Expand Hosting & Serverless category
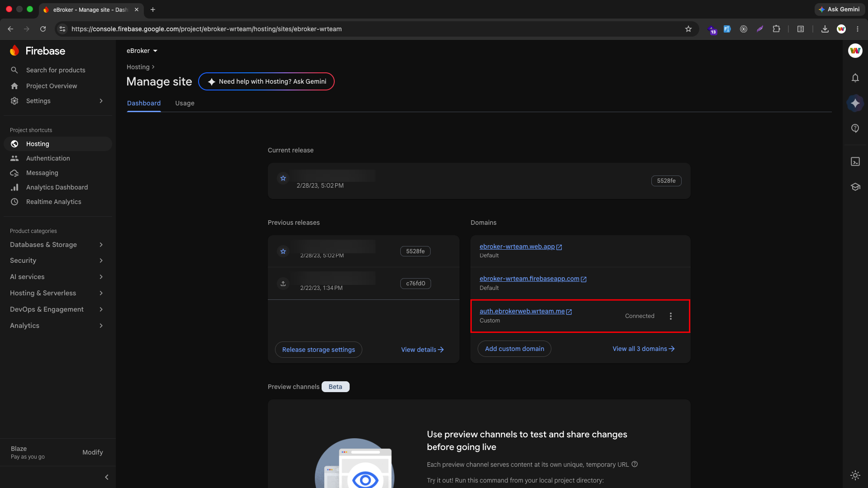This screenshot has width=868, height=488. [58, 293]
